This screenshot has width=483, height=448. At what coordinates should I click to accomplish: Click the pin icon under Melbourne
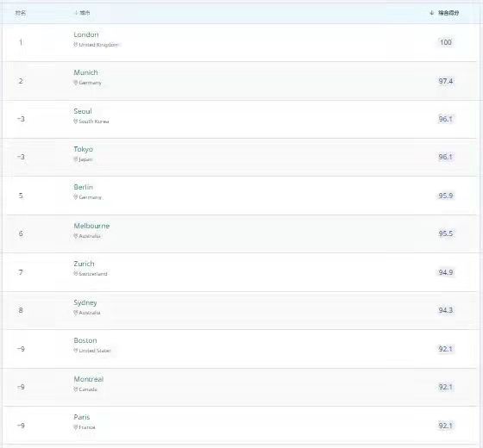[x=76, y=236]
